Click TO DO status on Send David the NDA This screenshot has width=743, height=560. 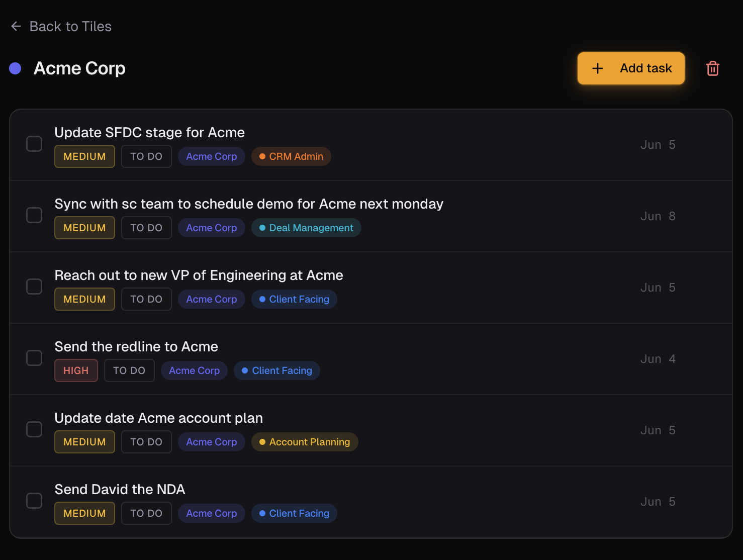point(146,513)
